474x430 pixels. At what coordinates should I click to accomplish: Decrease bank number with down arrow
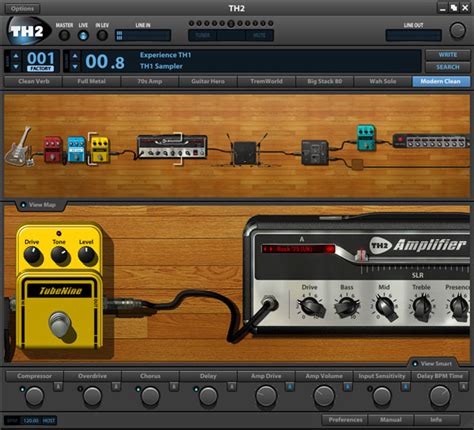click(x=16, y=67)
